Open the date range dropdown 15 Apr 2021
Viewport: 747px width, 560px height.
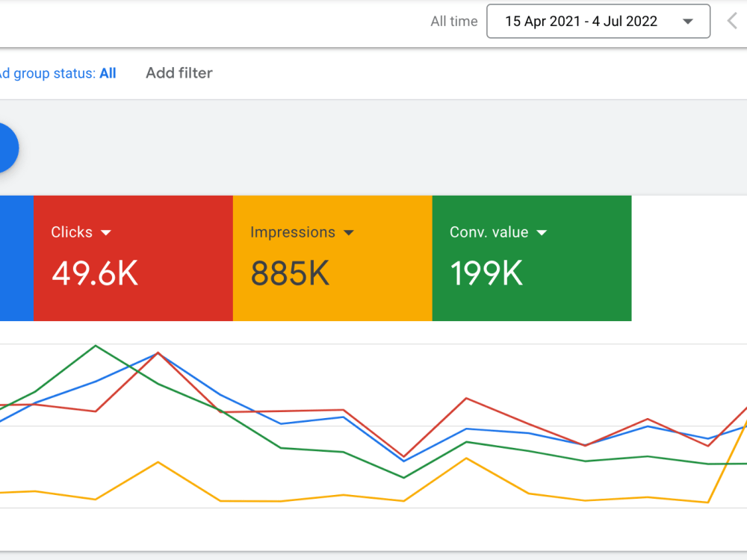pyautogui.click(x=598, y=21)
